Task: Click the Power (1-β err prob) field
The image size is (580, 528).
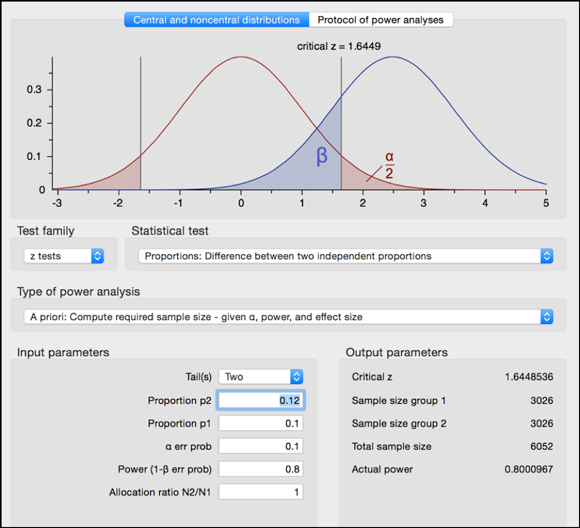Action: click(x=261, y=469)
